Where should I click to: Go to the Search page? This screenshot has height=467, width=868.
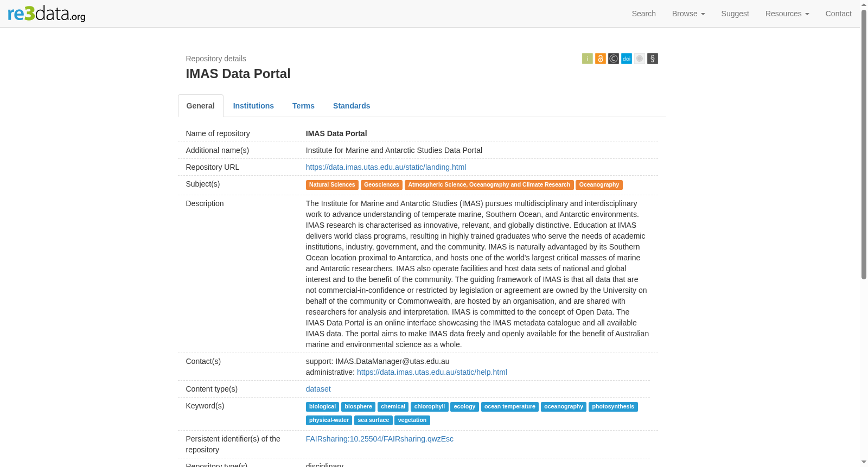click(644, 14)
